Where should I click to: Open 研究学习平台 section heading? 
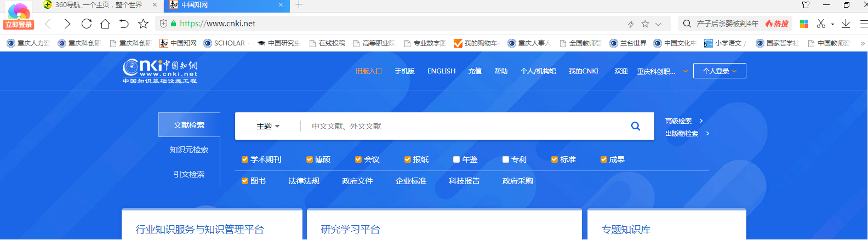coord(351,230)
